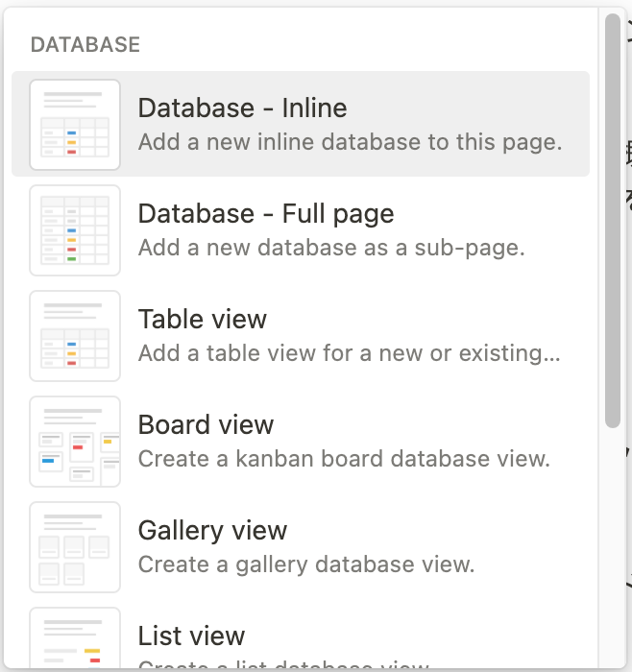632x672 pixels.
Task: Pick the "List view" title text
Action: click(191, 636)
